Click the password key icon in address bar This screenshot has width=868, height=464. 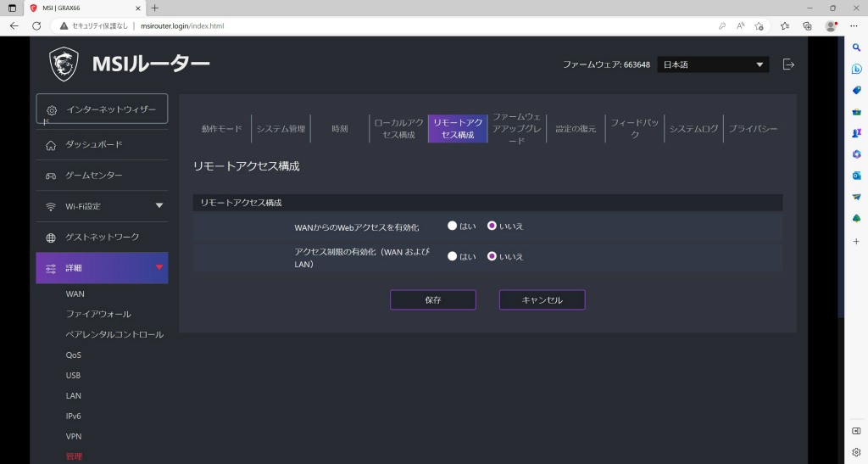tap(722, 26)
